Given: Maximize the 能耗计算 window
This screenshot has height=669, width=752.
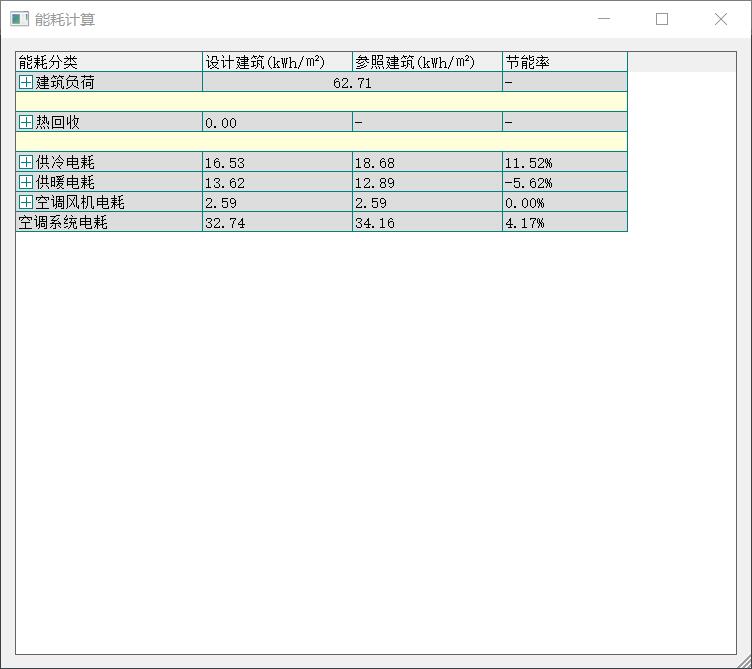Looking at the screenshot, I should 662,19.
